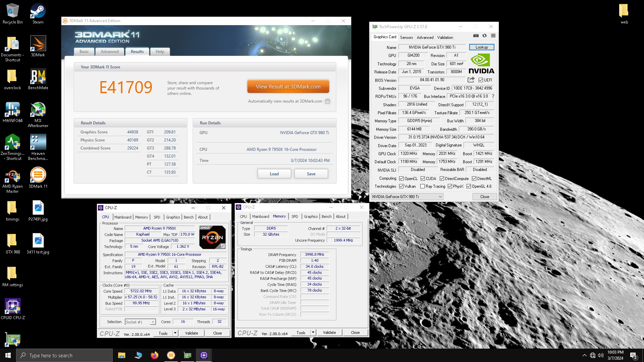Show hidden system tray icons
Image resolution: width=644 pixels, height=362 pixels.
pos(584,355)
